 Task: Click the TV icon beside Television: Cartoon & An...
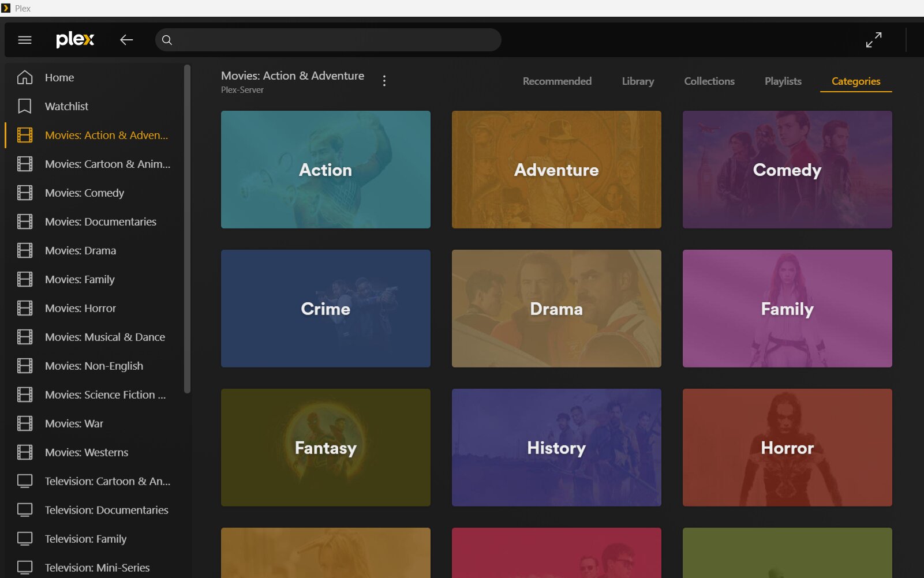tap(25, 481)
